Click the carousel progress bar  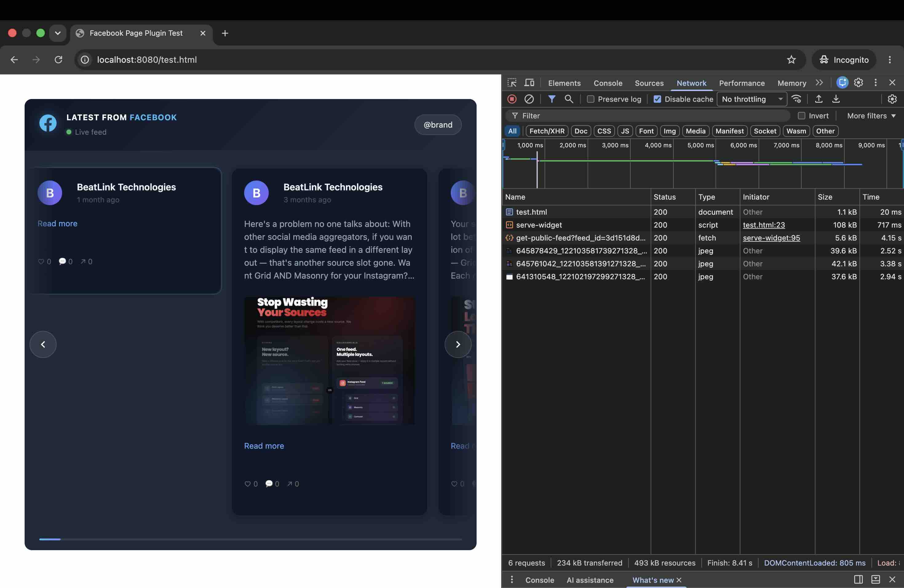pos(250,539)
